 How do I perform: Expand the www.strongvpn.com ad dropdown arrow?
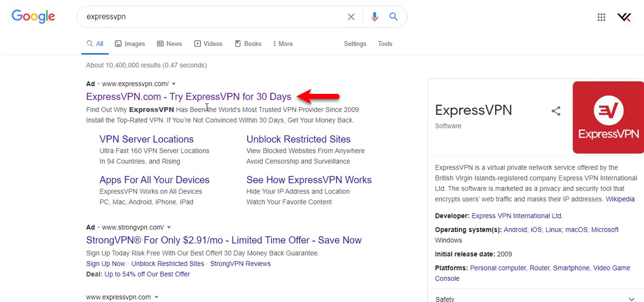point(169,228)
